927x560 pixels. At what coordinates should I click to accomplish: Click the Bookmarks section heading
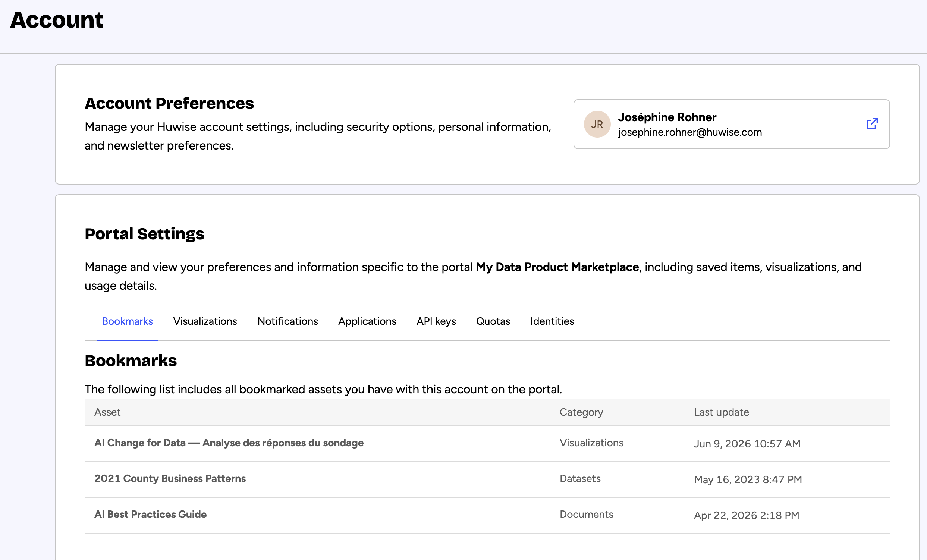click(131, 361)
